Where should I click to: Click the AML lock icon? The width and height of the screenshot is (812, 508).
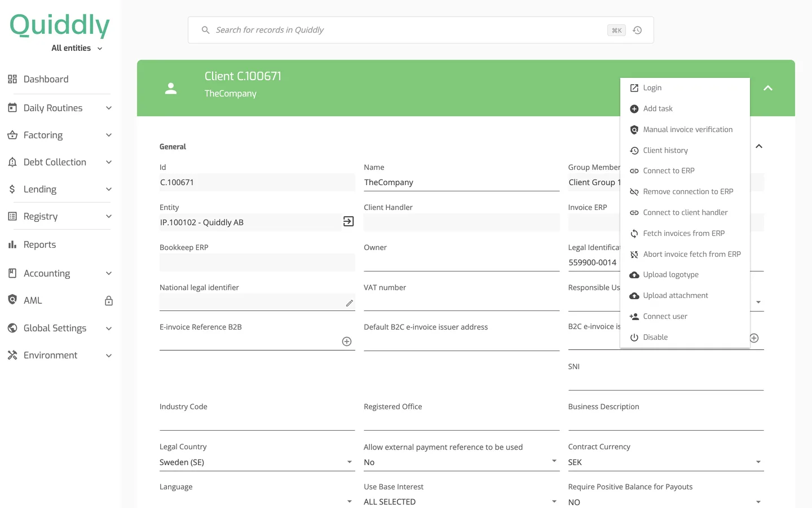109,301
